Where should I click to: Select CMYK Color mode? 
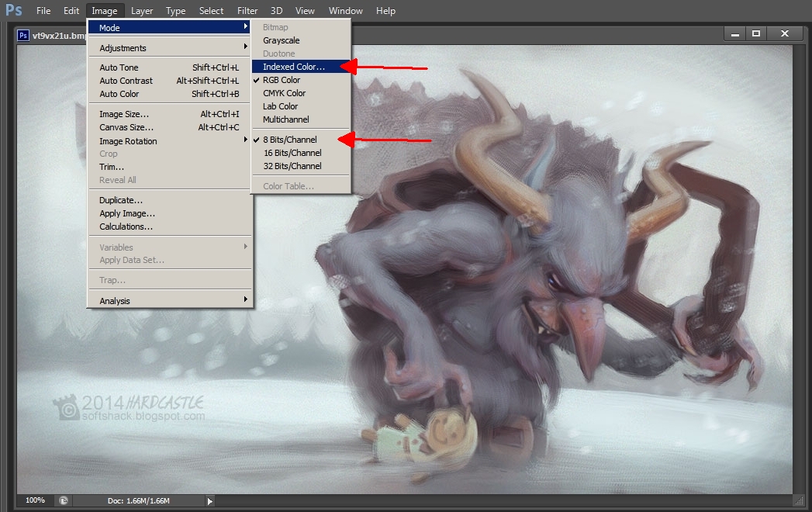(x=301, y=93)
